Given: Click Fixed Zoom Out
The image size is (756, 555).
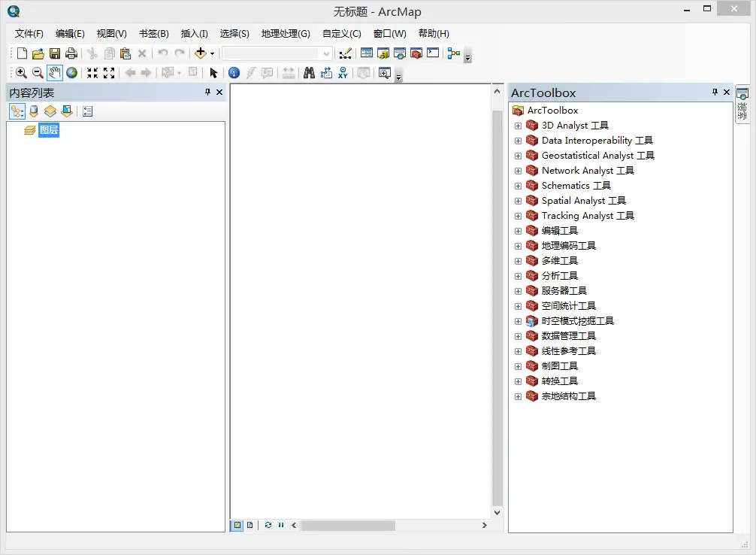Looking at the screenshot, I should click(x=109, y=73).
